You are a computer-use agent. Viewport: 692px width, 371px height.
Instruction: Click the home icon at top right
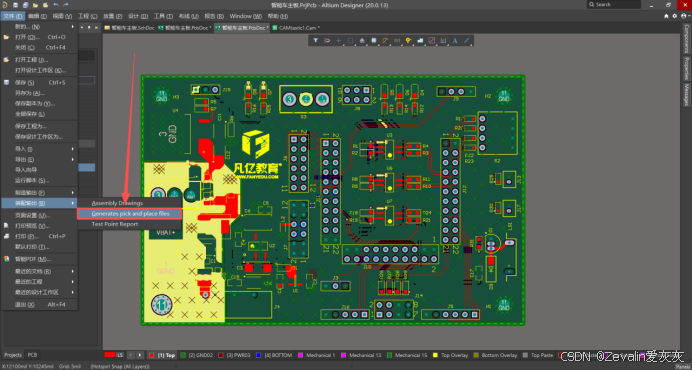[666, 16]
